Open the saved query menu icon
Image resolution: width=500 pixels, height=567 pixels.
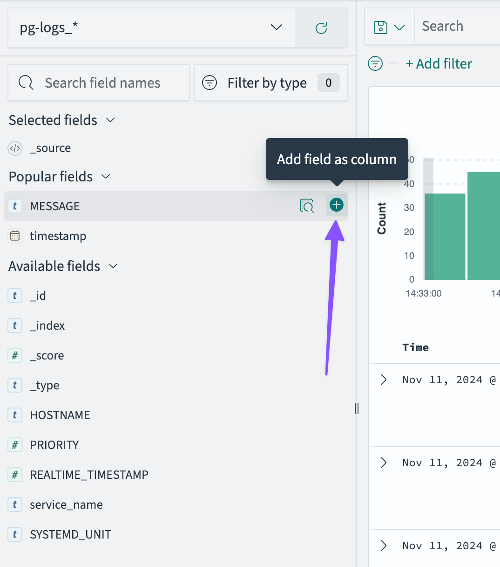[389, 27]
